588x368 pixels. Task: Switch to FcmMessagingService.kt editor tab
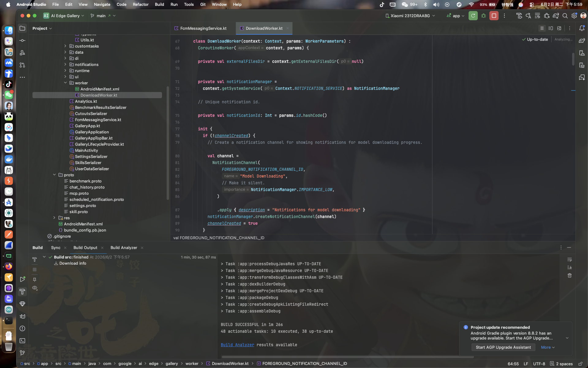200,28
